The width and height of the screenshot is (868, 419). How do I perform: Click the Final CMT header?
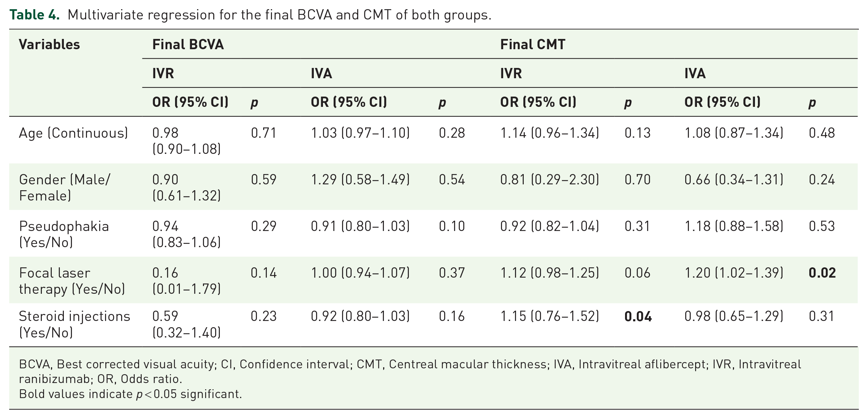point(533,44)
